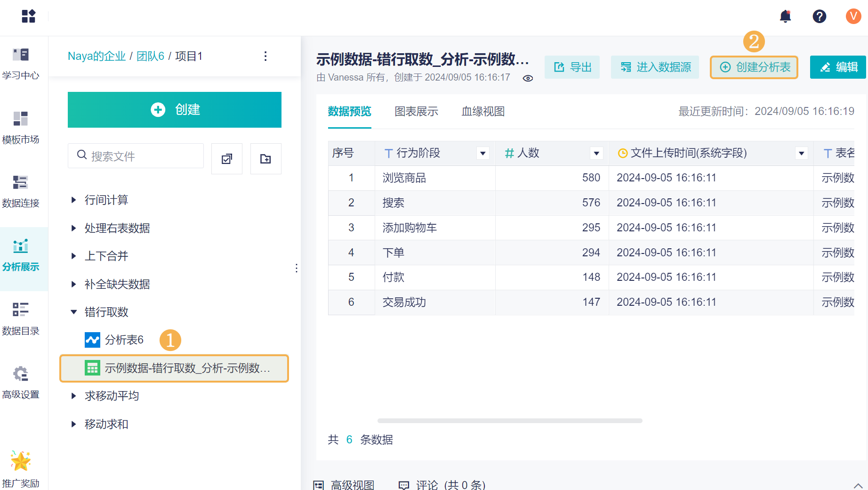This screenshot has width=868, height=490.
Task: Click the 导出 export button
Action: coord(572,67)
